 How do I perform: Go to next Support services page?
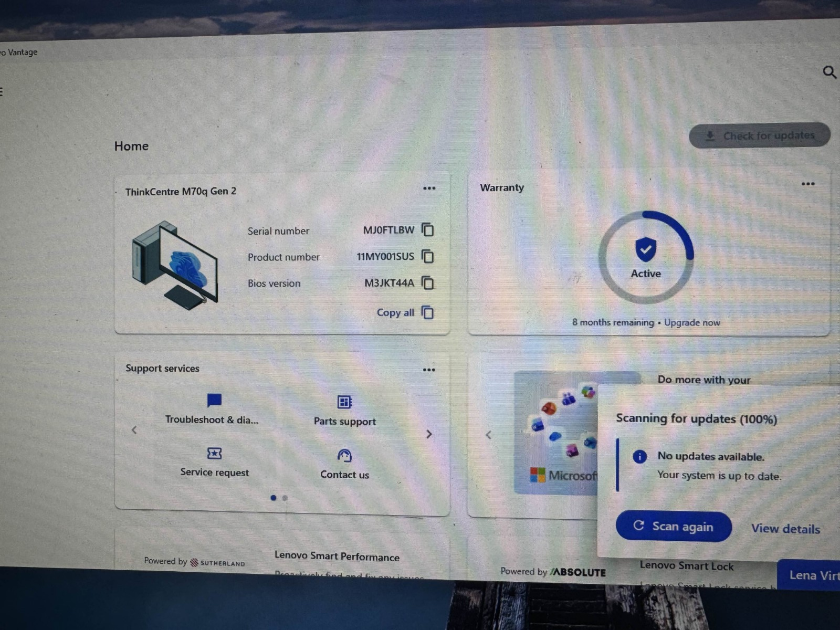tap(429, 434)
